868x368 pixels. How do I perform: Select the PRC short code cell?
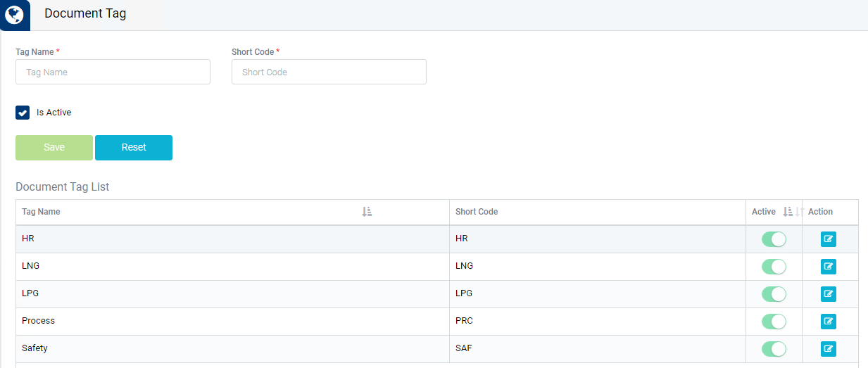pyautogui.click(x=464, y=321)
